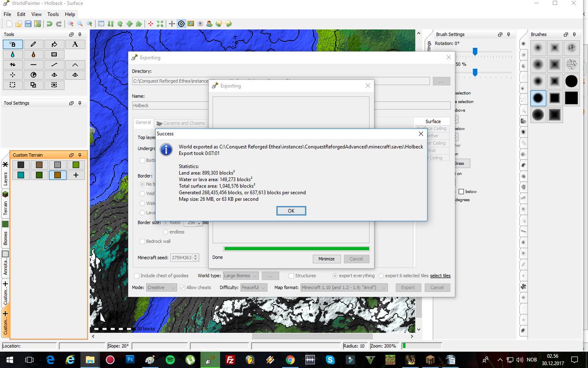This screenshot has height=368, width=588.
Task: Click the green rotate world icon
Action: pyautogui.click(x=120, y=24)
